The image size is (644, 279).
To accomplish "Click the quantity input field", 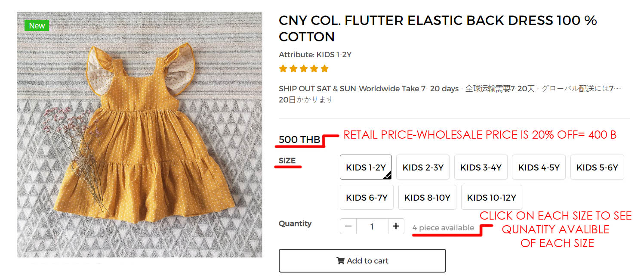I will point(372,226).
